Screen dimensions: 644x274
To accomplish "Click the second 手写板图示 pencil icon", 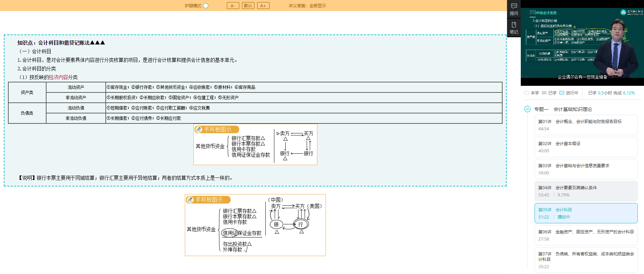I will tap(190, 200).
